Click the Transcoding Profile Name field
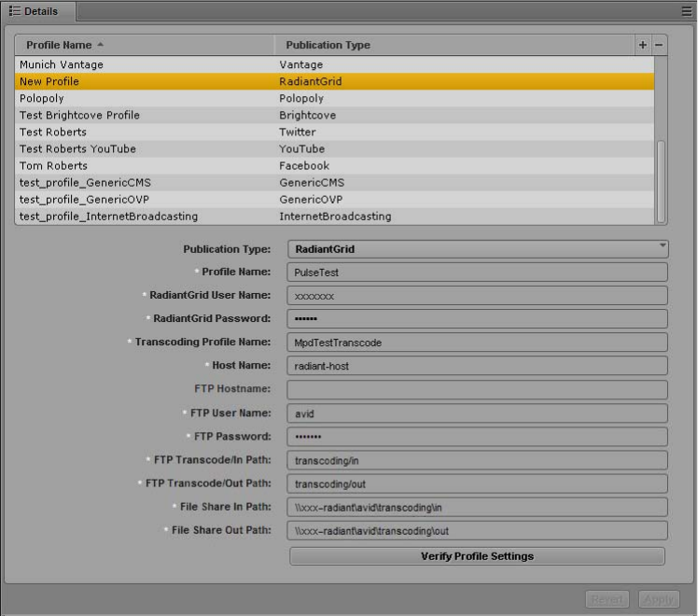 [477, 343]
